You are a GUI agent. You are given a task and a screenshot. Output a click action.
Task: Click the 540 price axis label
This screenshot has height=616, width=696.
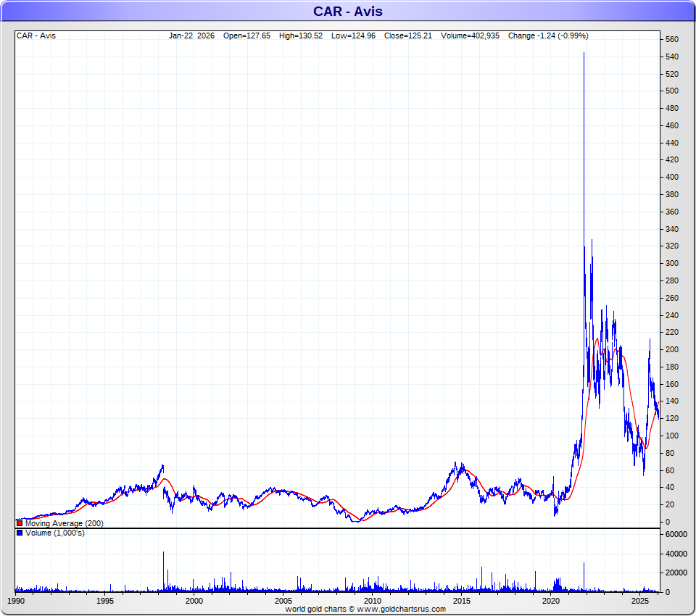(x=672, y=57)
